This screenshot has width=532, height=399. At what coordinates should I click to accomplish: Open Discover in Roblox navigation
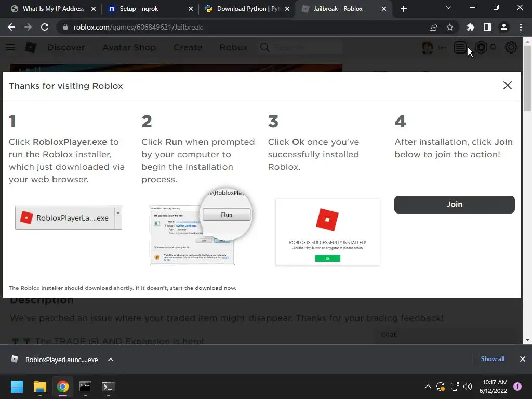coord(66,47)
